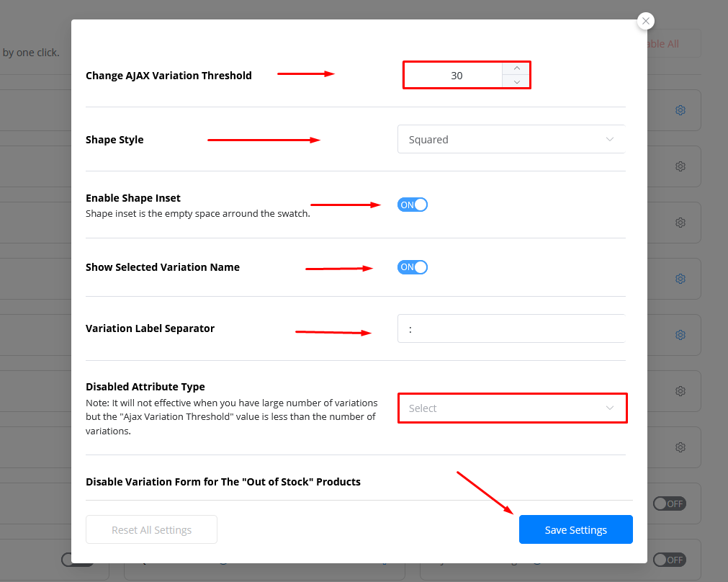Decrease AJAX threshold with the down arrow
This screenshot has height=582, width=728.
pos(516,81)
